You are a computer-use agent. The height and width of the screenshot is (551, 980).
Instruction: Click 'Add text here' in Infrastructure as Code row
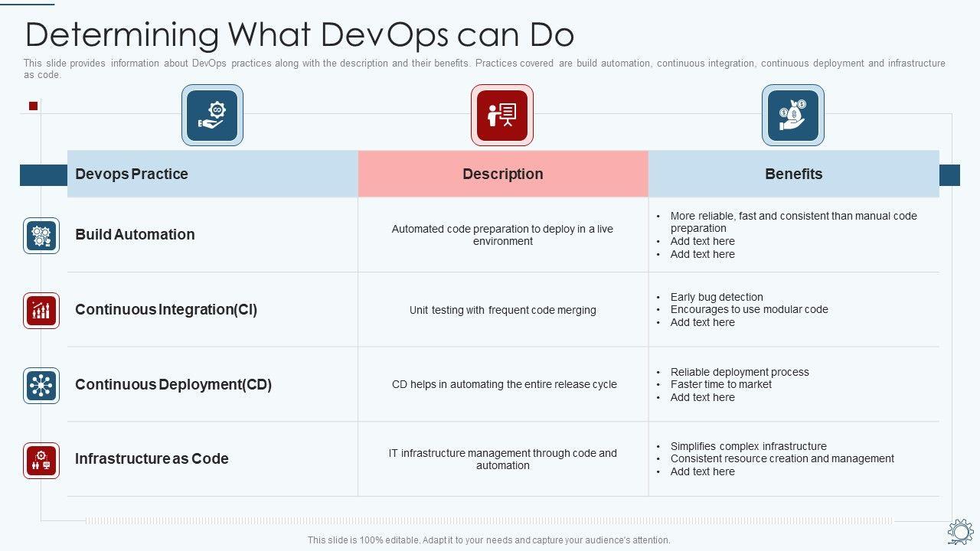702,471
